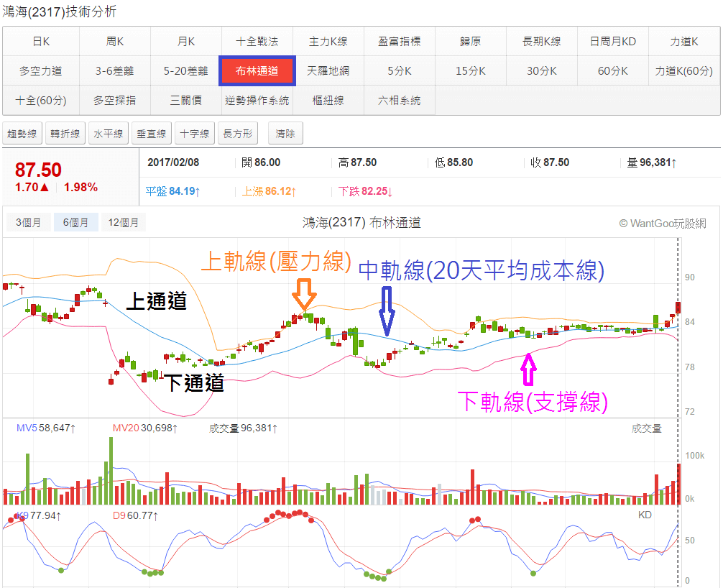Open the 六相系統 analysis tab

[x=399, y=101]
